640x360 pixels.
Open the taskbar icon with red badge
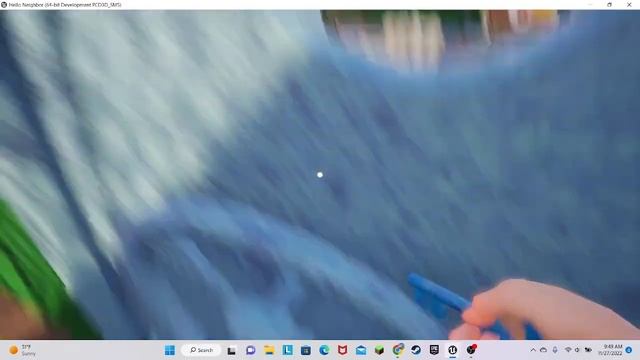coord(471,350)
